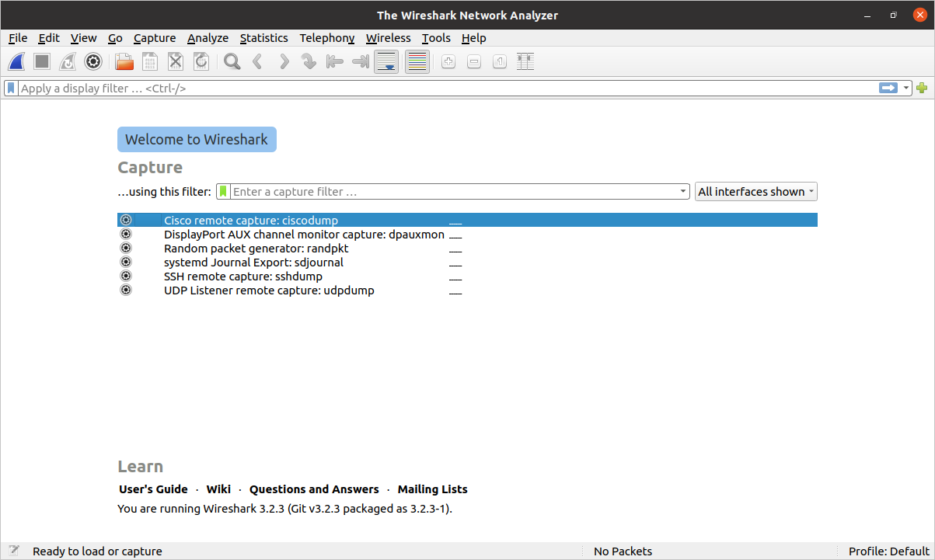Open the Wiki link
Viewport: 935px width, 560px height.
click(x=218, y=489)
